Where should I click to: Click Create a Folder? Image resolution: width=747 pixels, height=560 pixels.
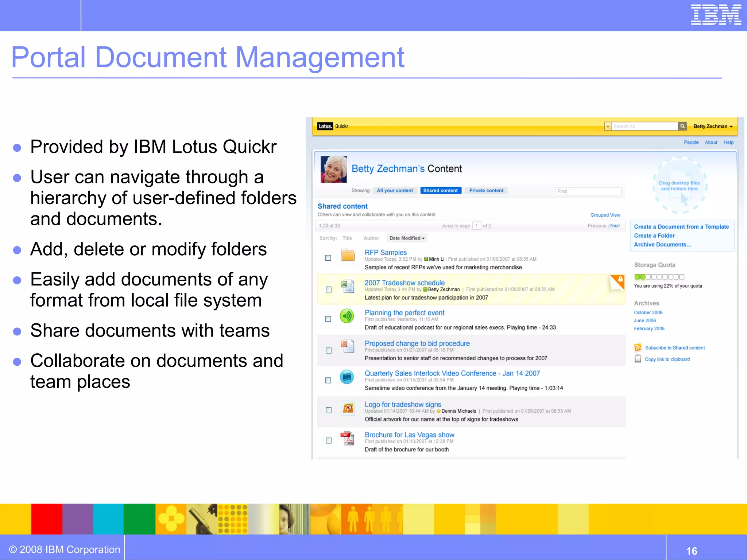654,236
